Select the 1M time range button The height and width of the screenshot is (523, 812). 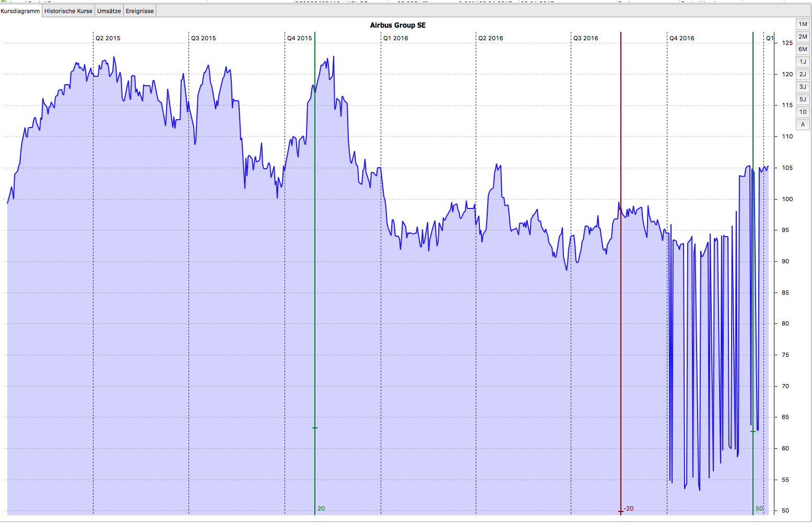click(803, 24)
